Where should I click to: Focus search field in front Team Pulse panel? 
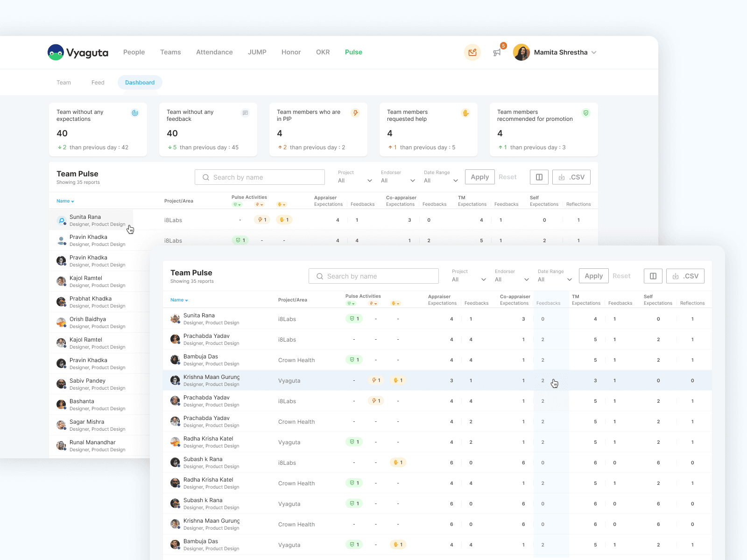(x=373, y=276)
